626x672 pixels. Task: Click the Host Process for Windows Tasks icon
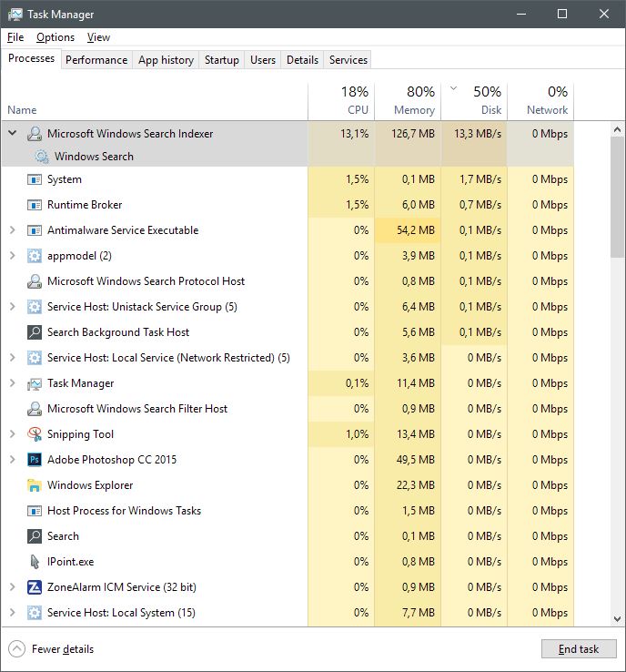(35, 511)
